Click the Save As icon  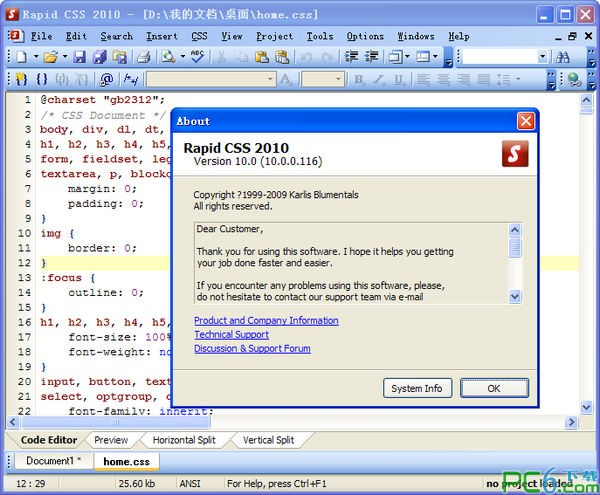click(x=120, y=57)
